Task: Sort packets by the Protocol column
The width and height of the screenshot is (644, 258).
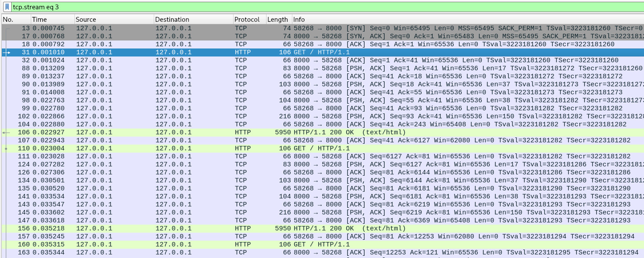Action: point(248,20)
